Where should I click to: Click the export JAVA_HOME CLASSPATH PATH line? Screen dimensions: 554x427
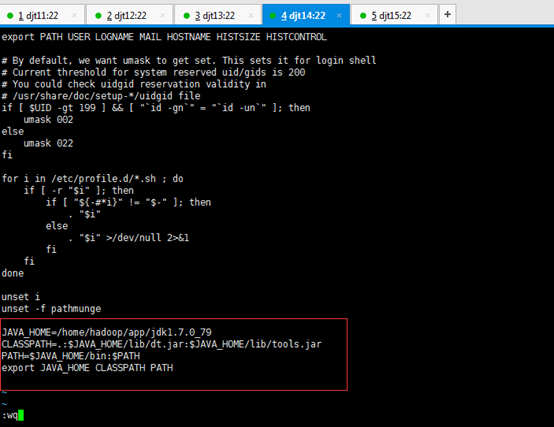click(87, 368)
